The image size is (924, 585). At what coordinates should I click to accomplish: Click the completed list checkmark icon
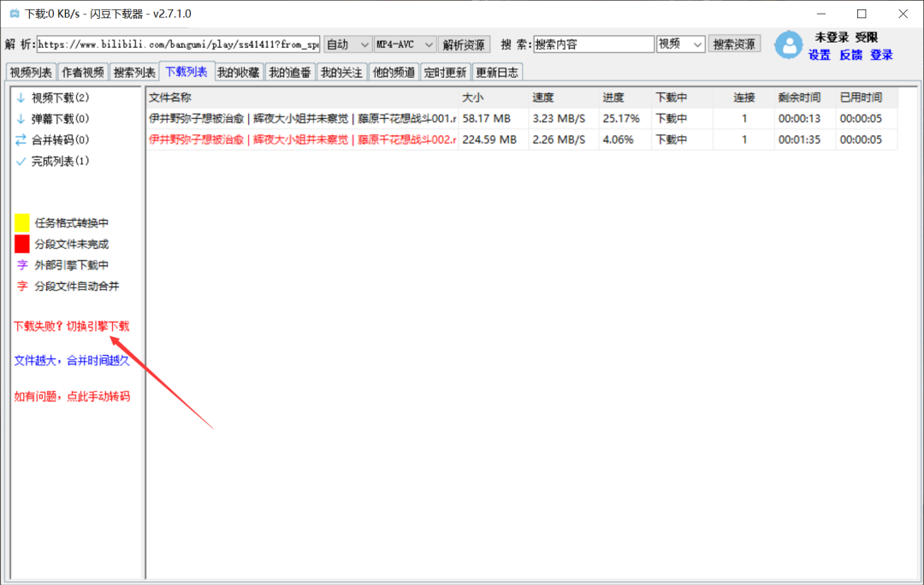click(21, 161)
